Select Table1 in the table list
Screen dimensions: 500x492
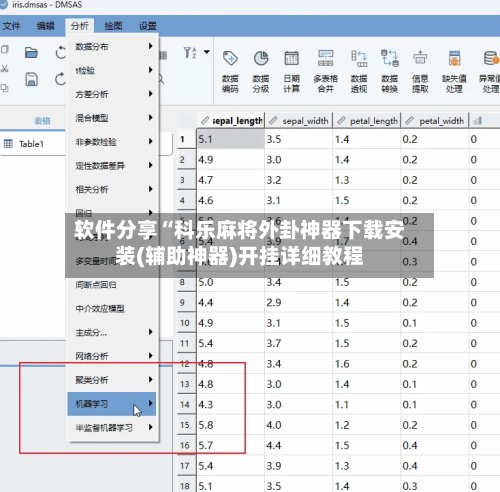point(31,144)
